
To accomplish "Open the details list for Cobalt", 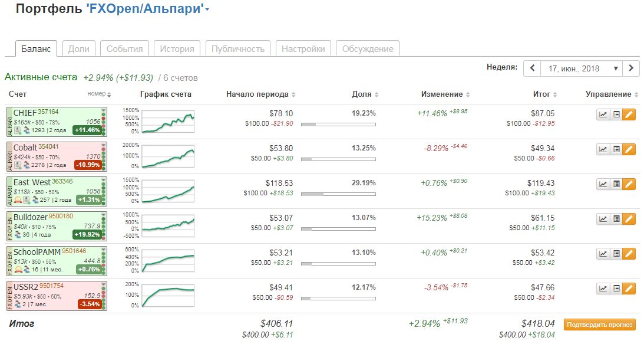I will (616, 150).
